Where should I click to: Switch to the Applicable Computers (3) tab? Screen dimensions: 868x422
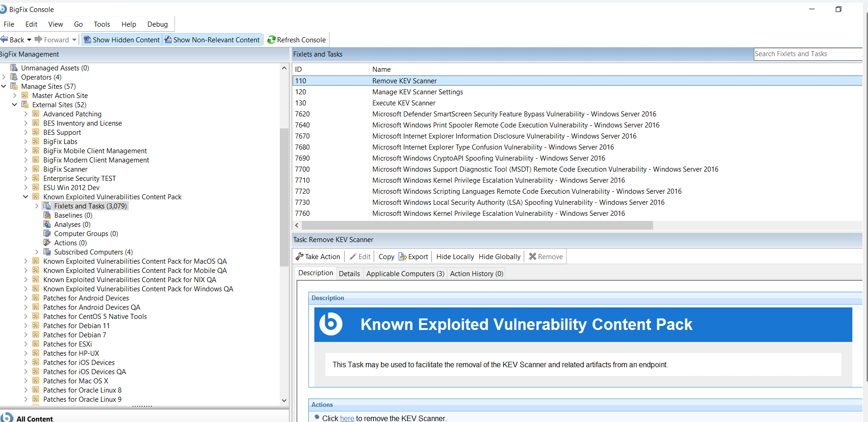tap(405, 274)
